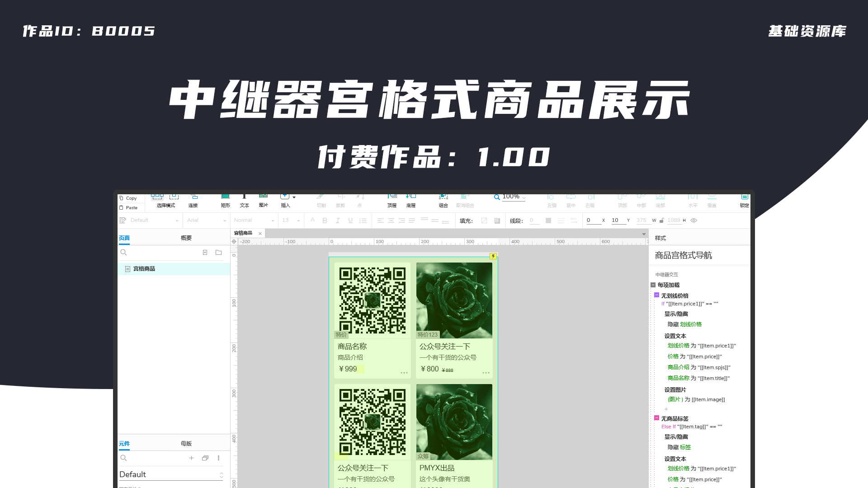Image resolution: width=868 pixels, height=488 pixels.
Task: Select the 矩形 rectangle tool
Action: [225, 201]
